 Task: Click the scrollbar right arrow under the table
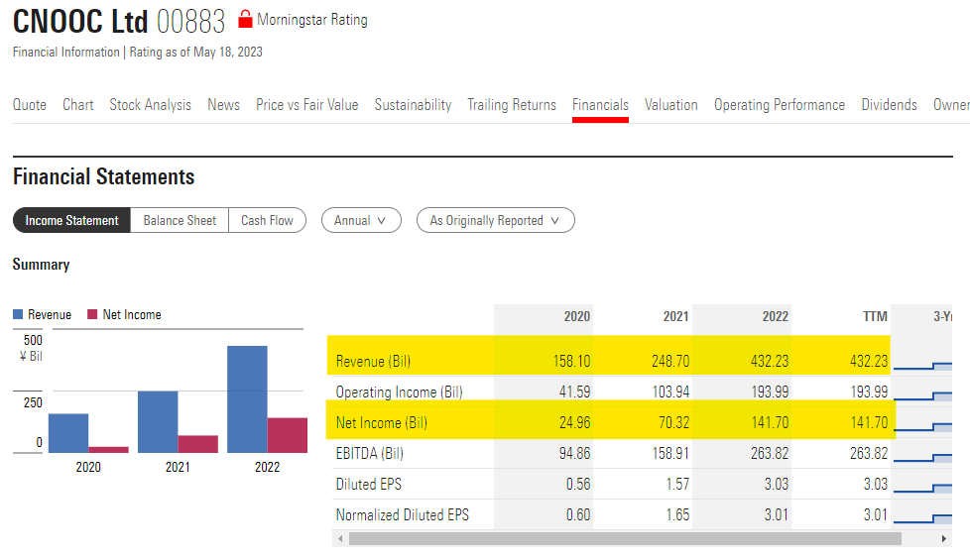(x=943, y=538)
